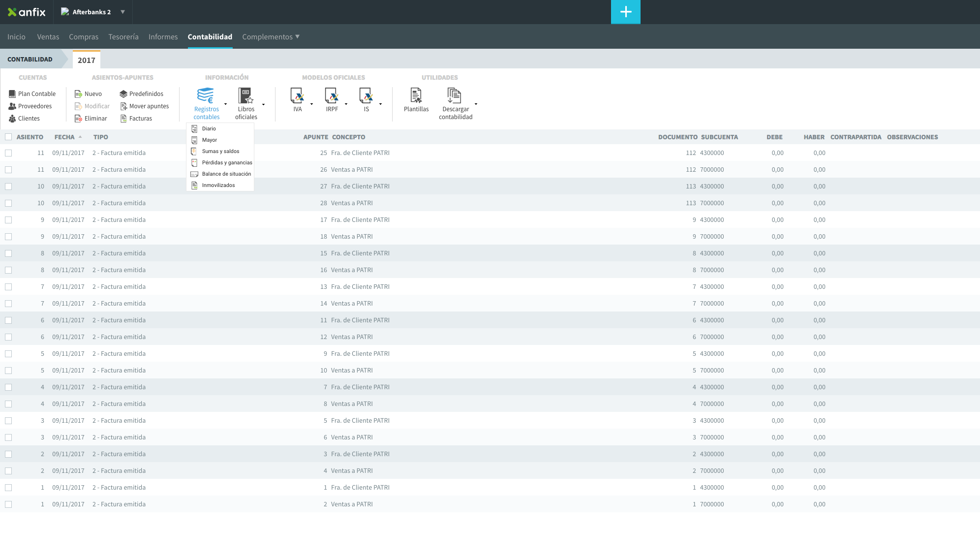
Task: Click the Mayor menu icon
Action: pyautogui.click(x=194, y=140)
